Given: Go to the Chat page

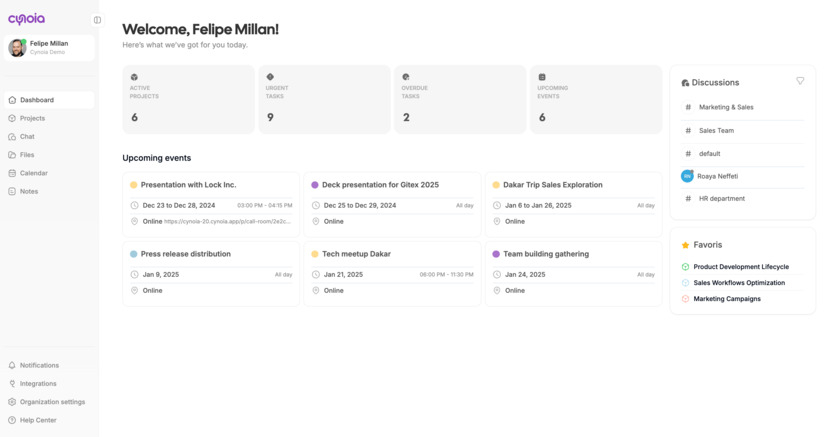Looking at the screenshot, I should pos(27,137).
